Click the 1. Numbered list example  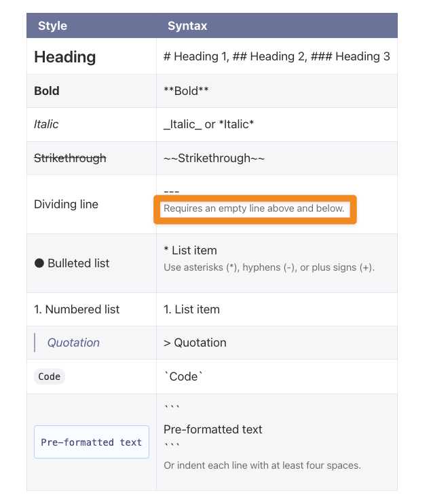pyautogui.click(x=77, y=309)
